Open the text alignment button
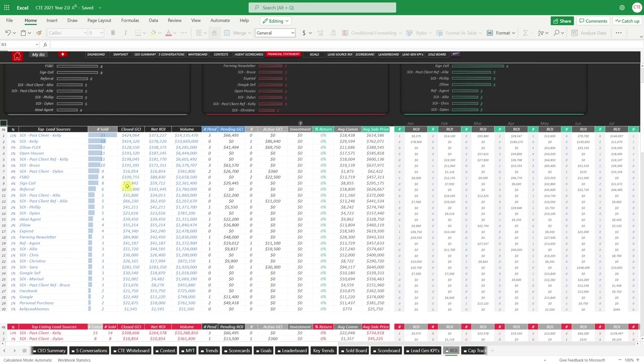Image resolution: width=644 pixels, height=362 pixels. point(199,33)
